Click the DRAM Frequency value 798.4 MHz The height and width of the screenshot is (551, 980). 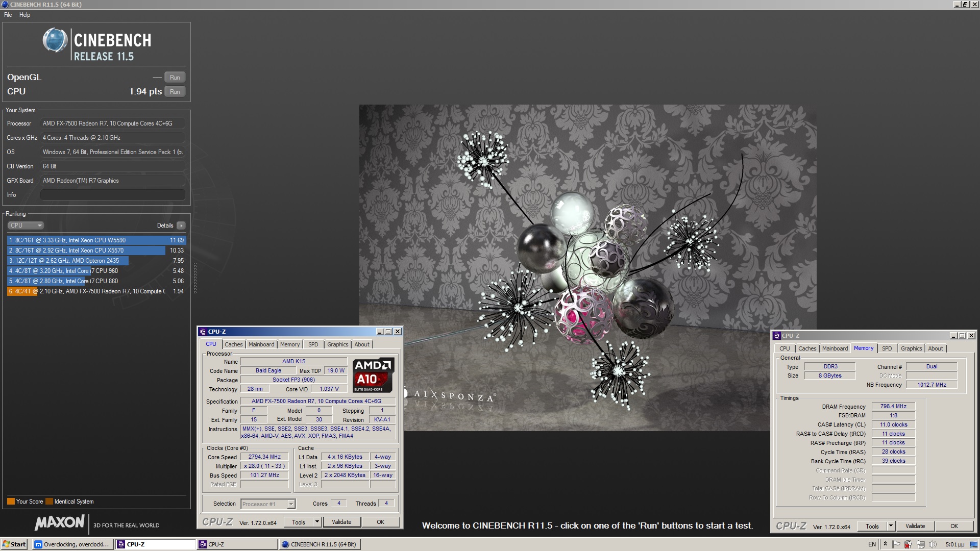coord(893,407)
